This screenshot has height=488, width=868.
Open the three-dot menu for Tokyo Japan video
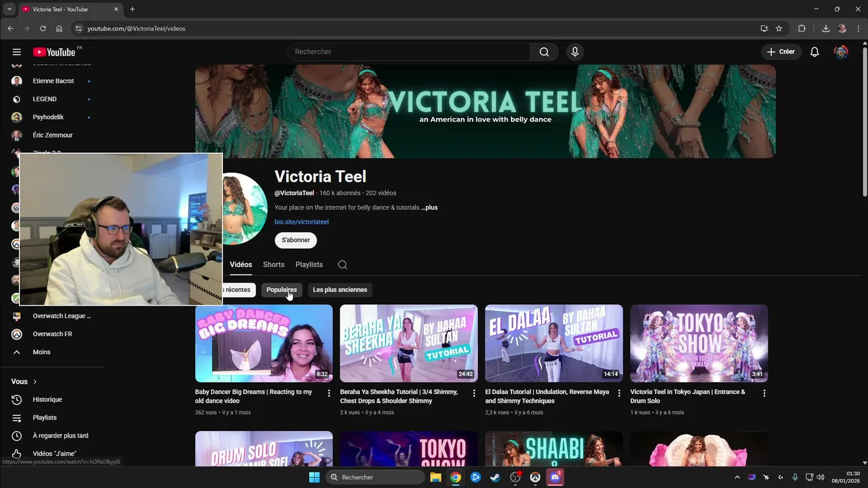coord(764,393)
